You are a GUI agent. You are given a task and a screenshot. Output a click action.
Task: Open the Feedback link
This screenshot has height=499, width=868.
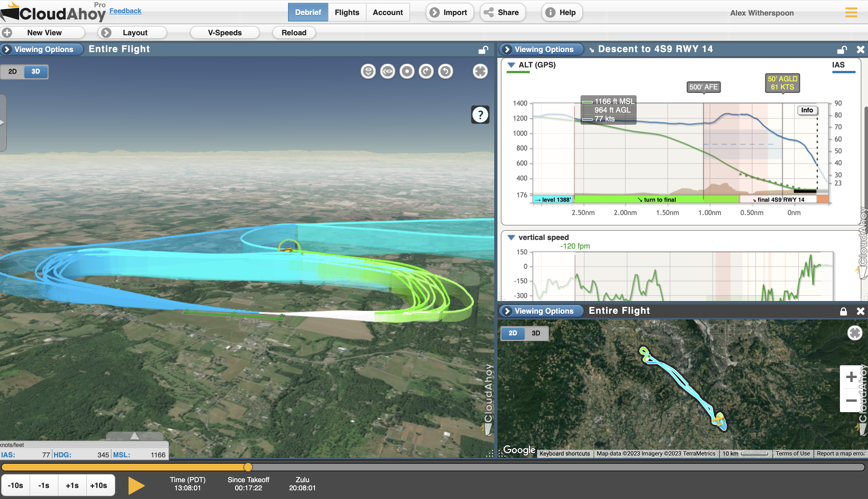tap(125, 11)
